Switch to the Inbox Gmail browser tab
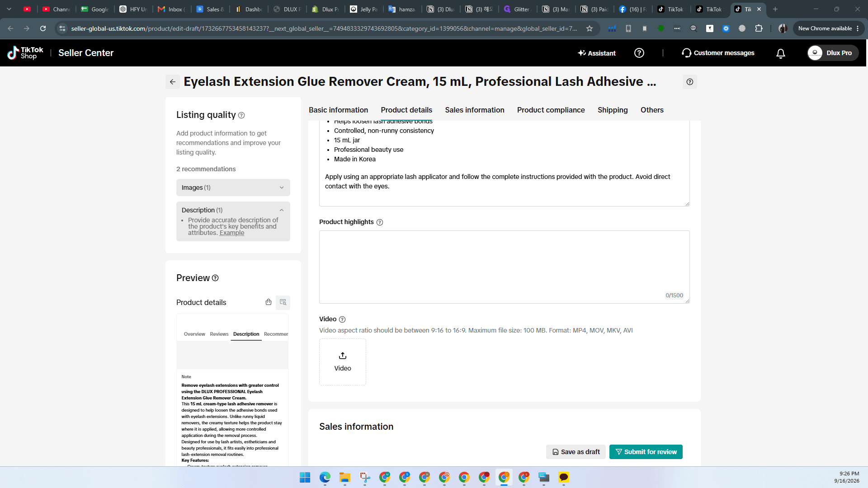 pyautogui.click(x=171, y=9)
